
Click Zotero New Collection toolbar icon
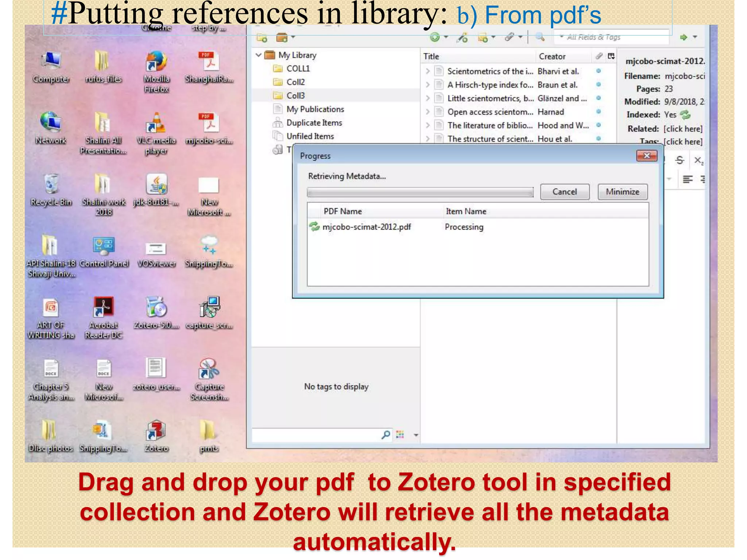(262, 37)
